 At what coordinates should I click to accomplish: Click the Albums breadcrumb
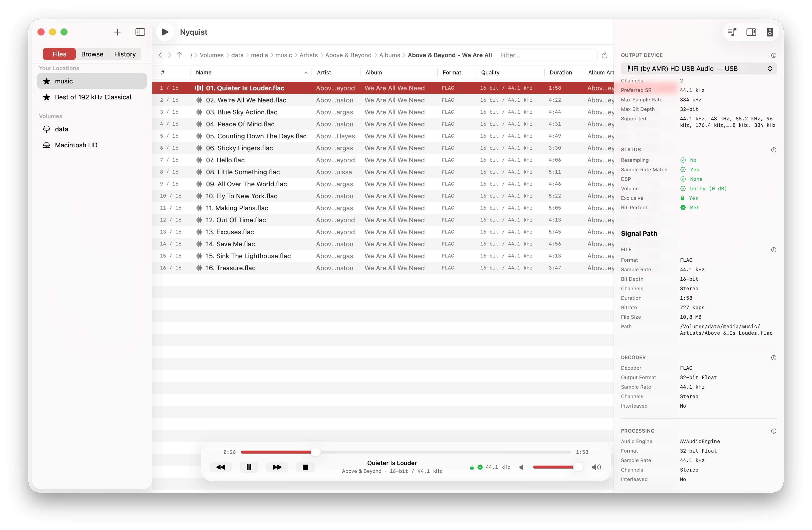point(389,55)
